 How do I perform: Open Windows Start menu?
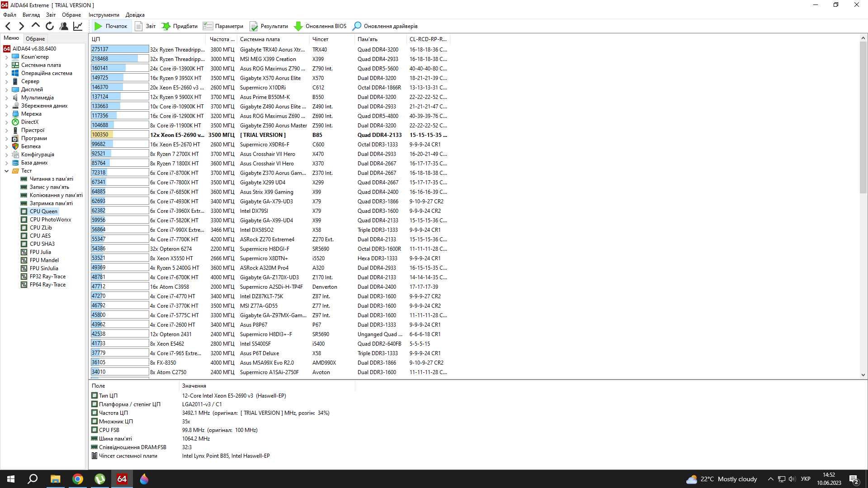pos(11,479)
